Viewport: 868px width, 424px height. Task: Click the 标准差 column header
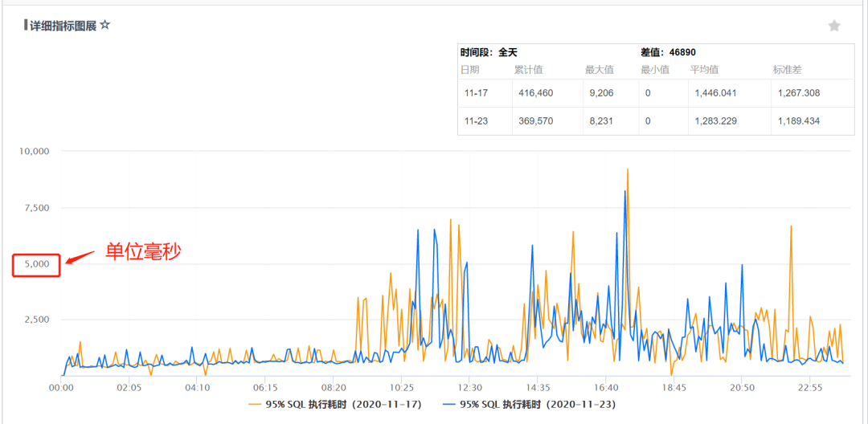787,70
